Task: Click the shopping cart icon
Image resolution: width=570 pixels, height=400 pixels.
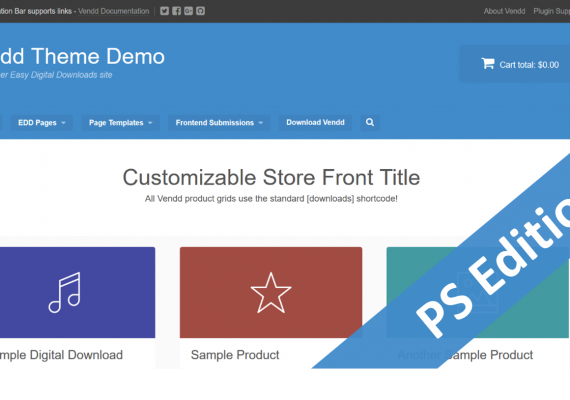Action: 488,64
